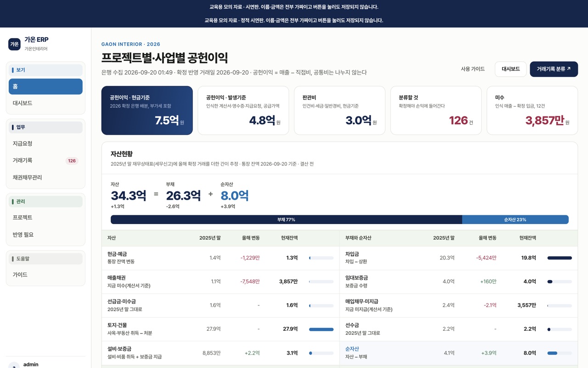
Task: Click the 보기 sidebar section header
Action: [x=45, y=70]
